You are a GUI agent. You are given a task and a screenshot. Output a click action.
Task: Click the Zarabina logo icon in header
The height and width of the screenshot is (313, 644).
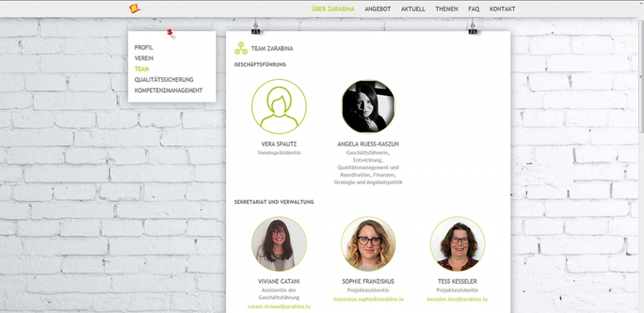135,8
